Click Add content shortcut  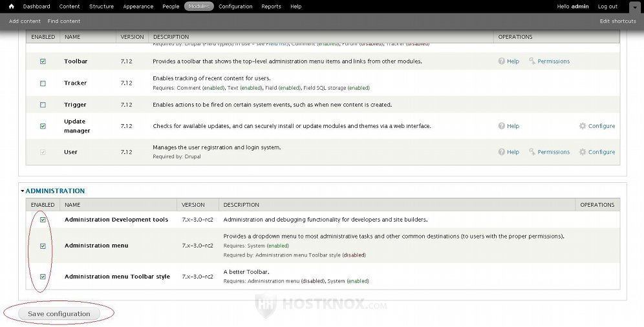25,21
